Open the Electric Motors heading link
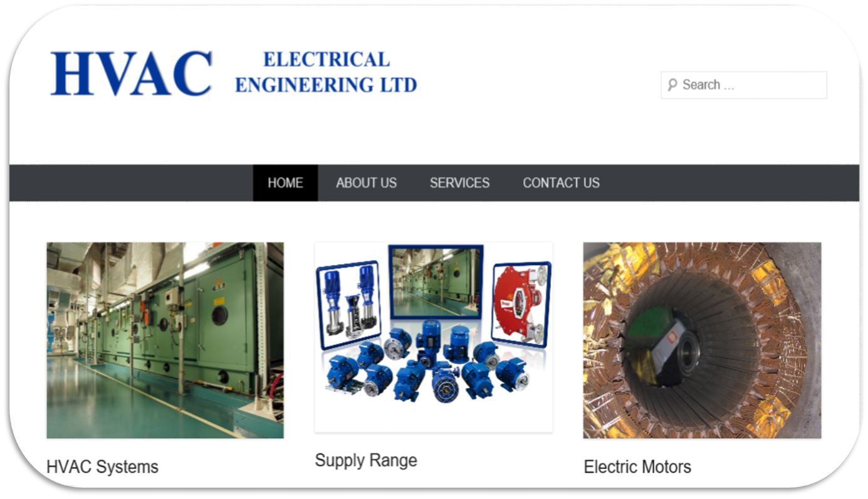This screenshot has width=868, height=499. (637, 467)
